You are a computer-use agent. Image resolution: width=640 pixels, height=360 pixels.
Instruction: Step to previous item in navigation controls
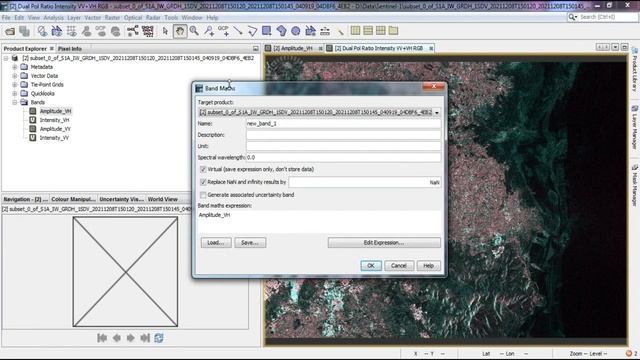(x=117, y=338)
